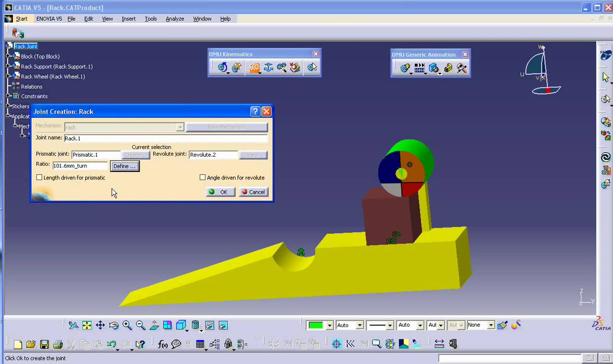Click the Zoom In magnifier
Viewport: 613px width, 364px height.
coord(127,325)
